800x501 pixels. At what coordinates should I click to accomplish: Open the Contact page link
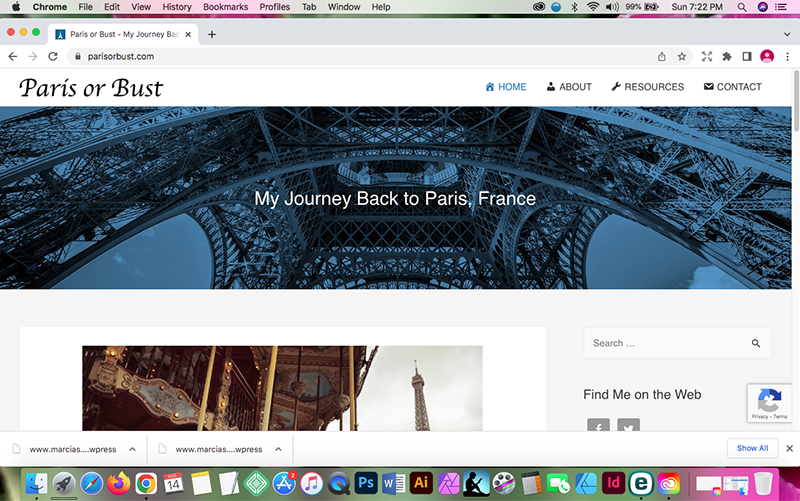click(732, 87)
